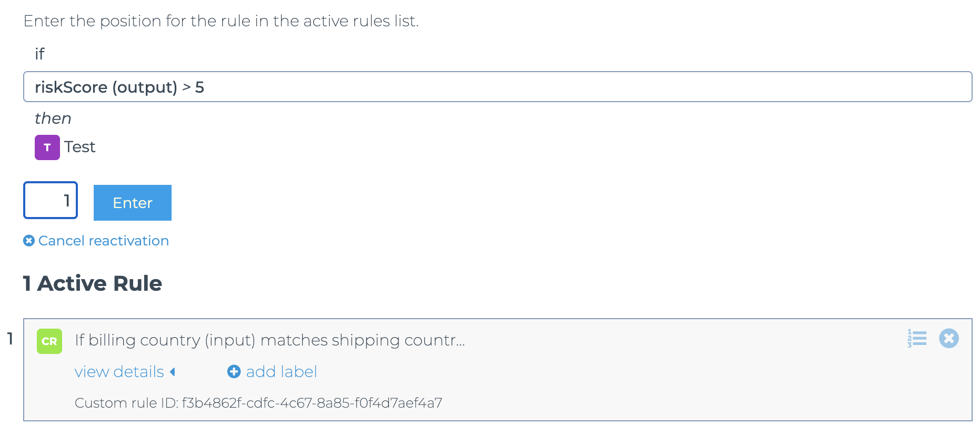Click the 'then' keyword text

tap(53, 119)
